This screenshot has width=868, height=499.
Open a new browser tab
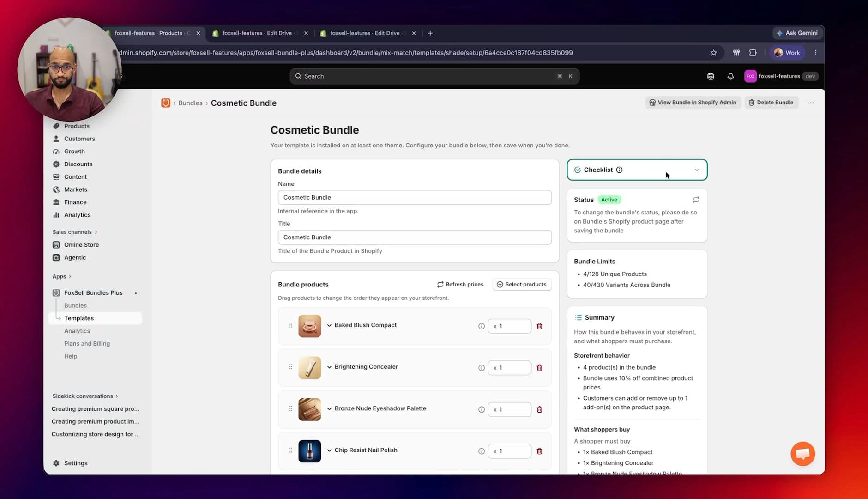pyautogui.click(x=430, y=33)
